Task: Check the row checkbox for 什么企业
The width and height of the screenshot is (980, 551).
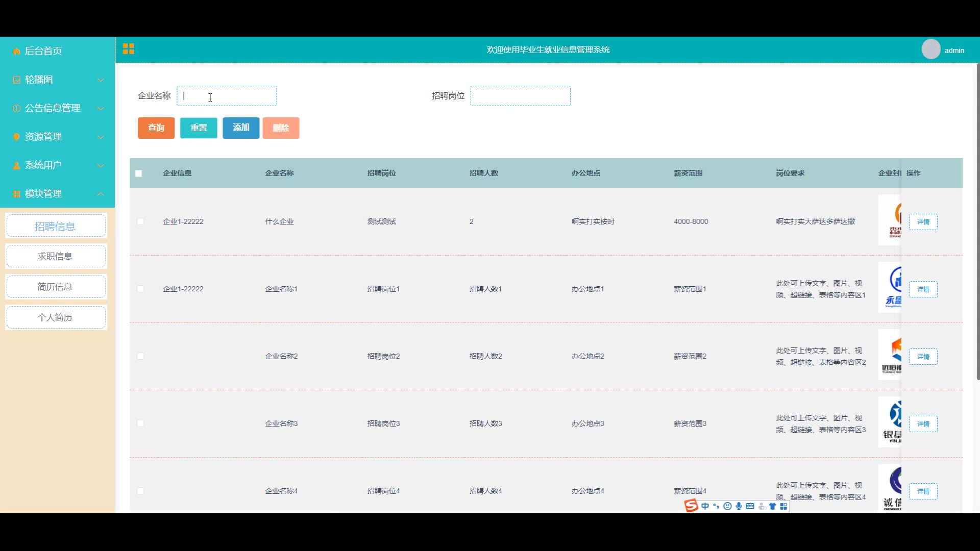Action: click(x=140, y=221)
